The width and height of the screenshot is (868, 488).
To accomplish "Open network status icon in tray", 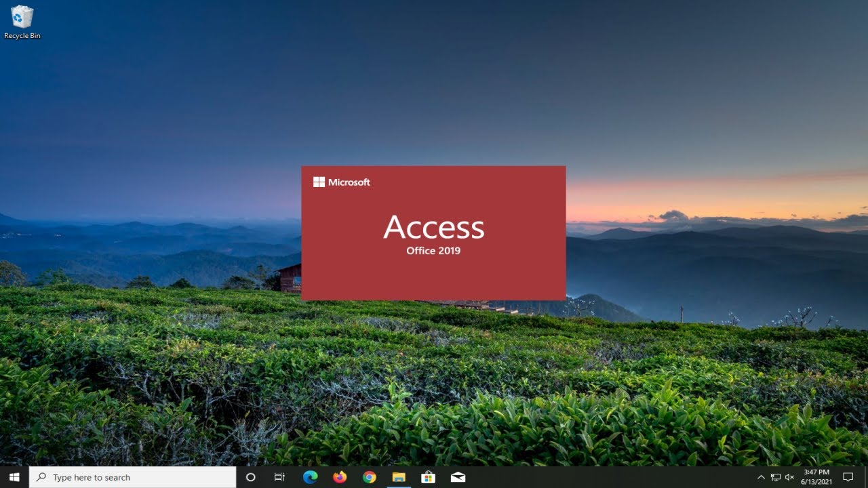I will (776, 477).
